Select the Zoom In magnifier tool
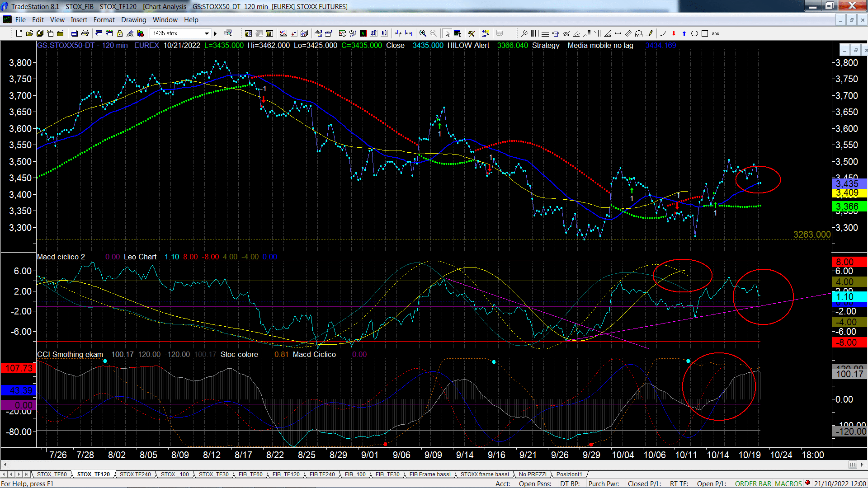Viewport: 868px width, 488px height. 423,33
